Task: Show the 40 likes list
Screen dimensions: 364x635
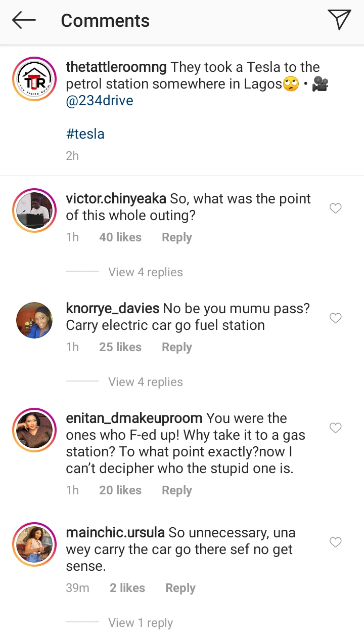Action: 120,237
